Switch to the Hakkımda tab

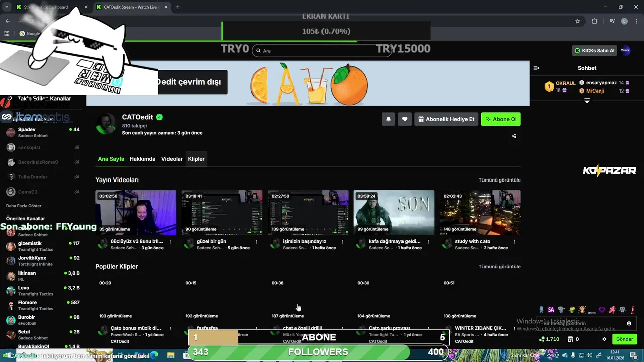142,159
